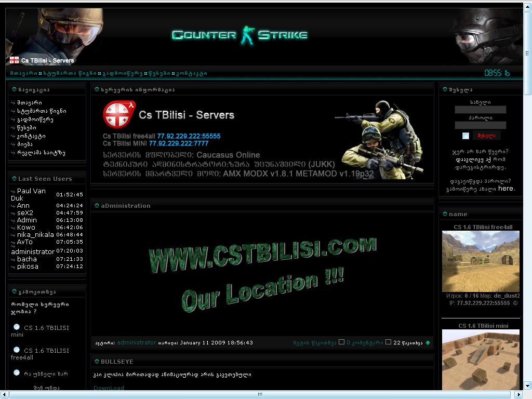Open the administrator user in Last Seen Users
The width and height of the screenshot is (532, 399).
[33, 252]
